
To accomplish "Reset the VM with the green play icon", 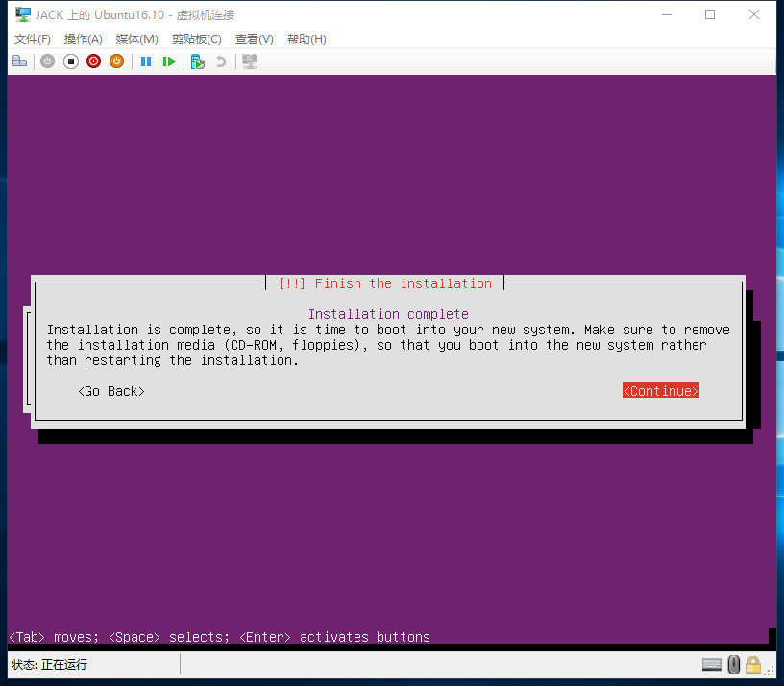I will click(x=169, y=61).
